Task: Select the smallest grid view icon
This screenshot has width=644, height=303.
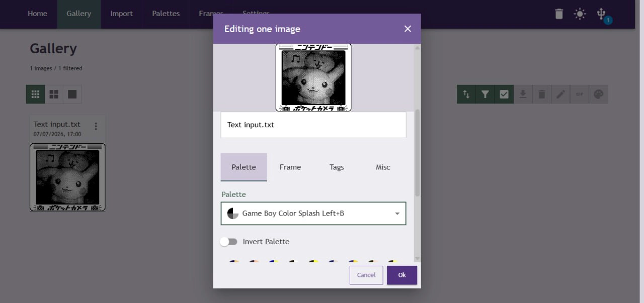Action: [x=35, y=94]
